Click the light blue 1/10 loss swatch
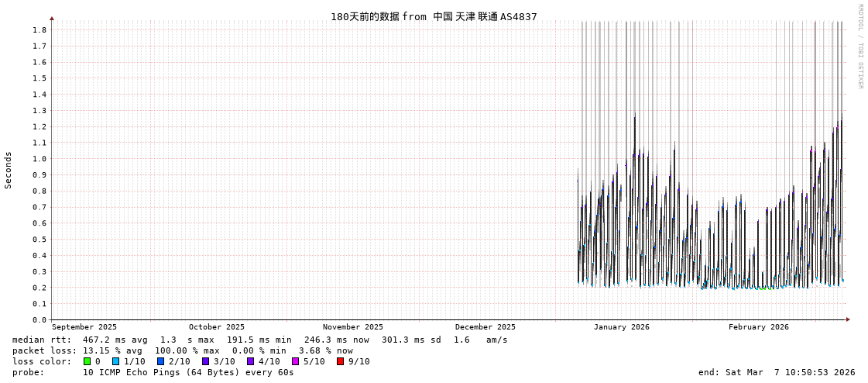The height and width of the screenshot is (383, 868). click(115, 361)
